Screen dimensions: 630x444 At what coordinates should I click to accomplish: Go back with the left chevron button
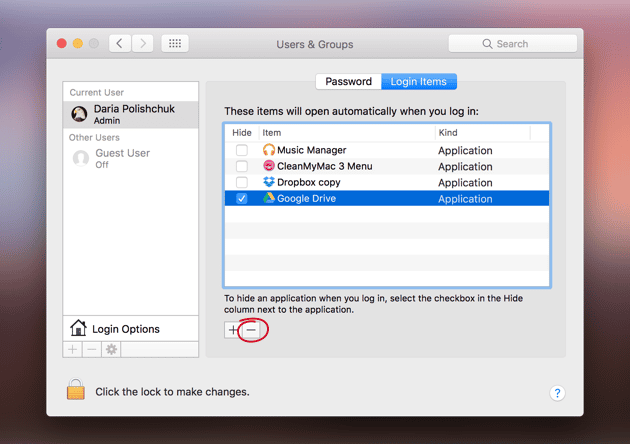click(x=120, y=43)
